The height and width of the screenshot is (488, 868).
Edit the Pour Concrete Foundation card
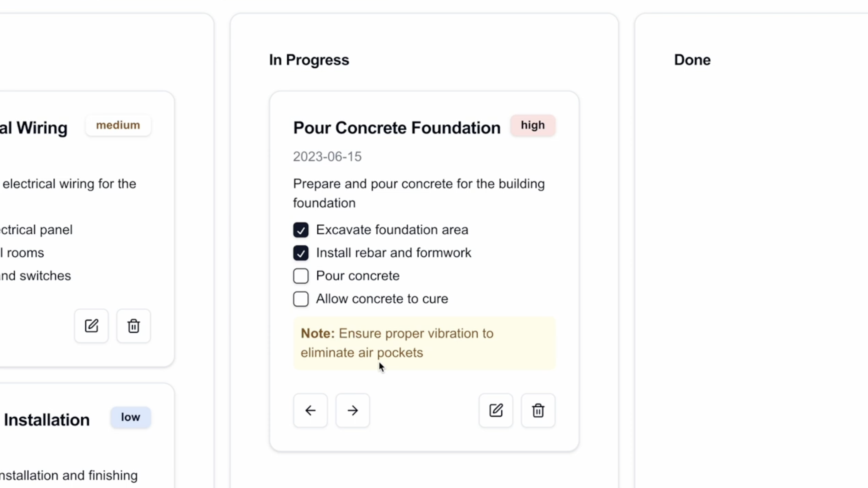click(495, 410)
